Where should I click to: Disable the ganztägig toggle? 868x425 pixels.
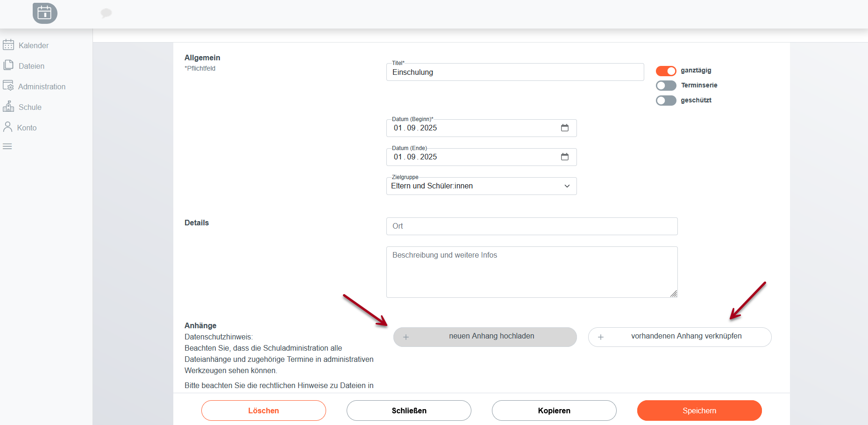[x=666, y=71]
